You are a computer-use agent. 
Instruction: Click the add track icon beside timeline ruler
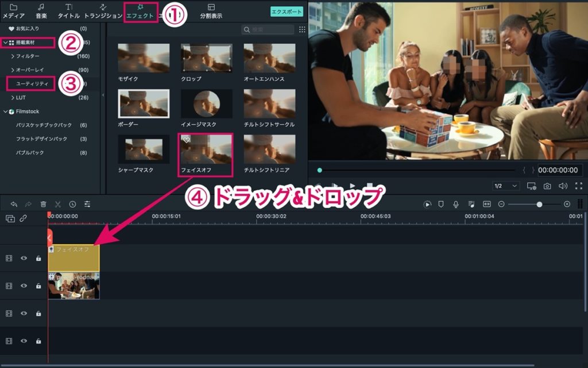tap(10, 218)
